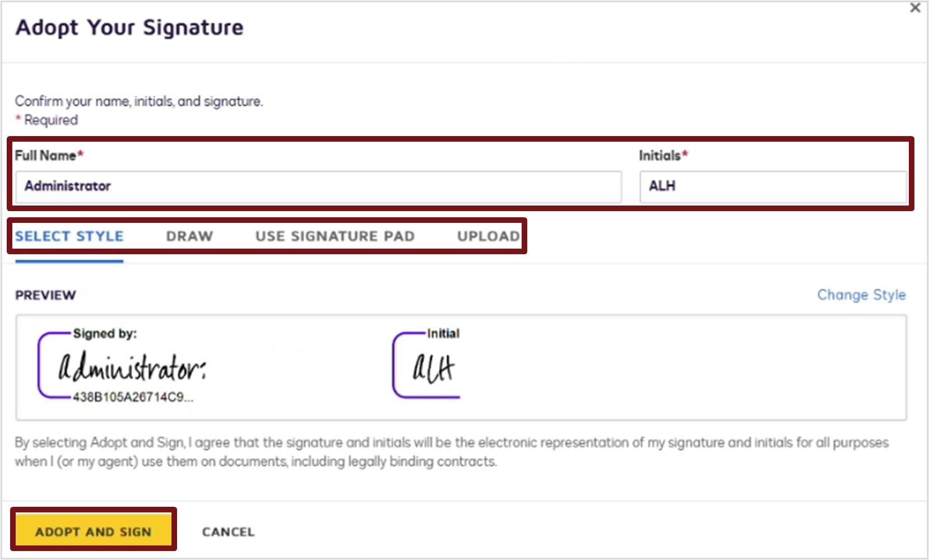
Task: Open the Draw tab
Action: [189, 236]
